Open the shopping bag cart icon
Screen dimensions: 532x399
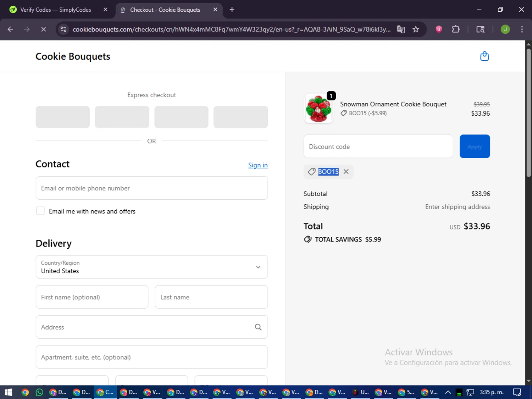[x=484, y=56]
